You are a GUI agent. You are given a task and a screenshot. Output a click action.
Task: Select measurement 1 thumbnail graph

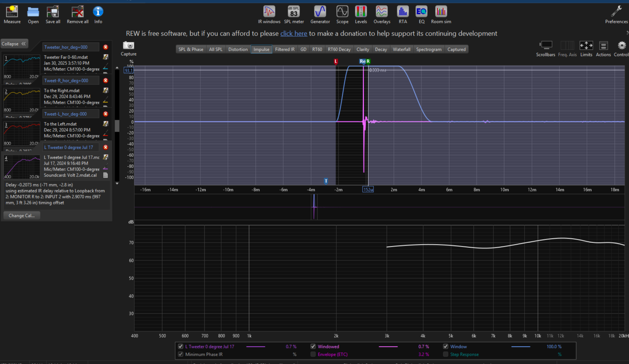(21, 67)
